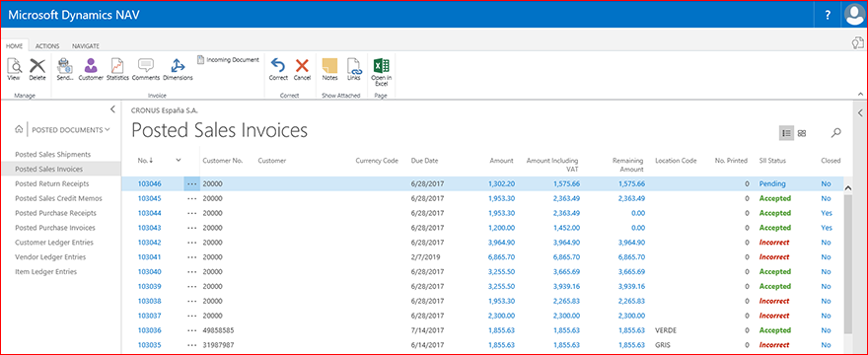Open row actions for invoice 103042
Viewport: 868px width, 355px height.
click(x=192, y=243)
